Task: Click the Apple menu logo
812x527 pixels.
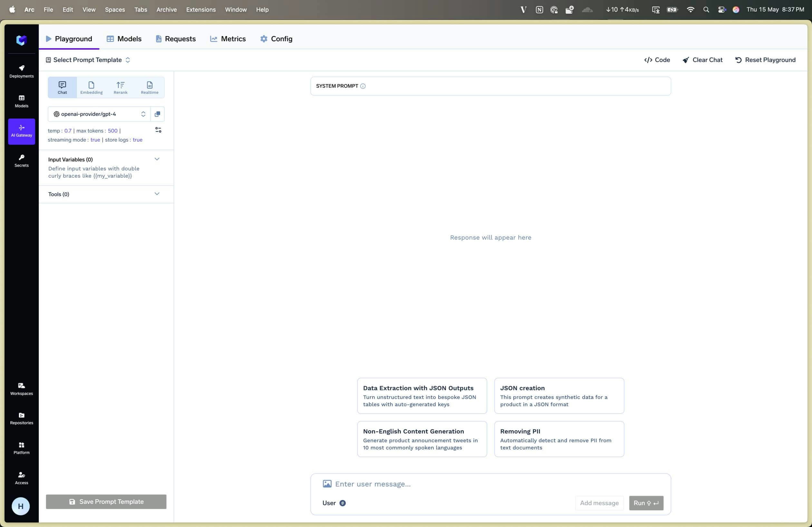Action: point(12,10)
